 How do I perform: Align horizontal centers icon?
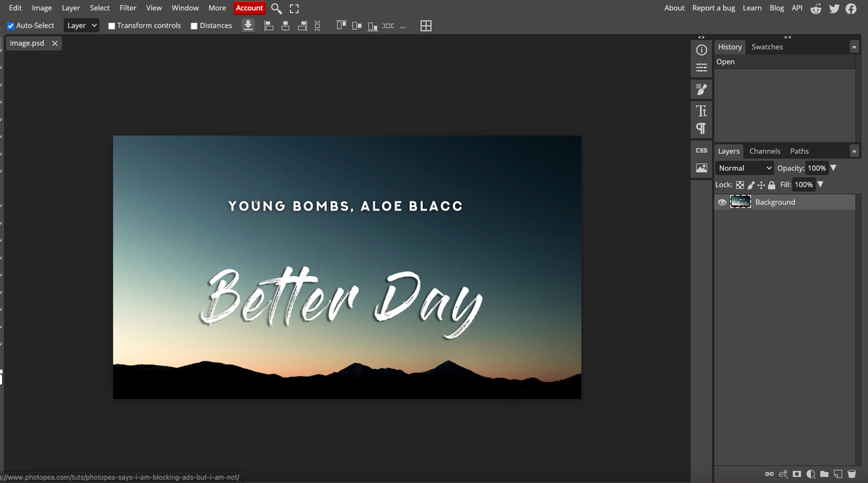[285, 26]
